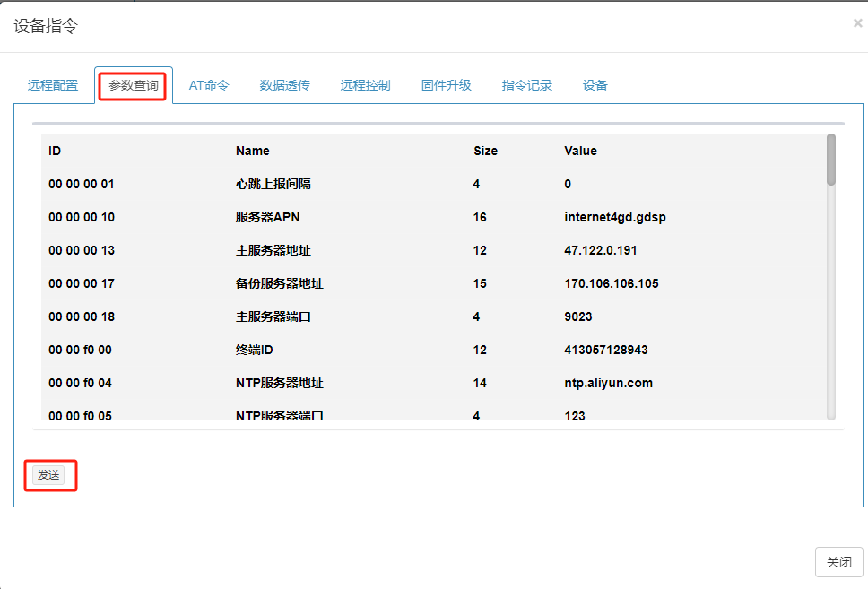Viewport: 868px width, 589px height.
Task: Select the NTP服务器地址 value ntp.aliyun.com
Action: click(x=608, y=384)
